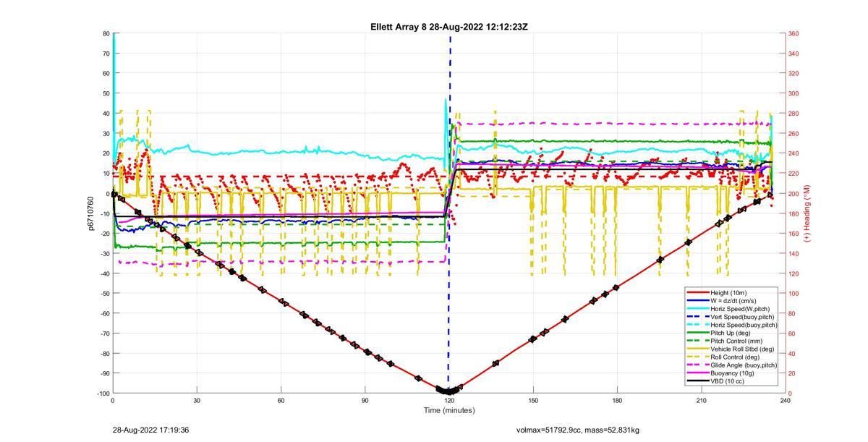Click the 'volmax=51792.9cc, mass=52.831kg' footer text
868x442 pixels.
pos(578,430)
